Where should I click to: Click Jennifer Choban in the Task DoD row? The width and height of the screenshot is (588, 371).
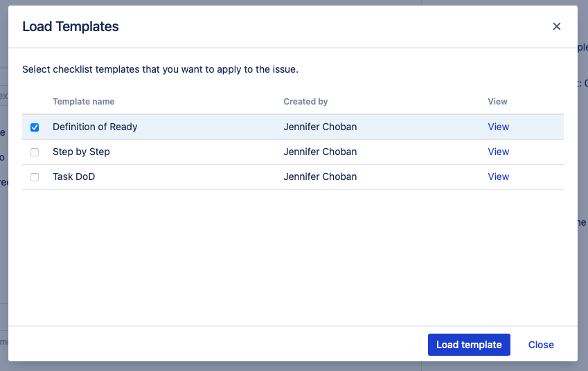[x=320, y=177]
